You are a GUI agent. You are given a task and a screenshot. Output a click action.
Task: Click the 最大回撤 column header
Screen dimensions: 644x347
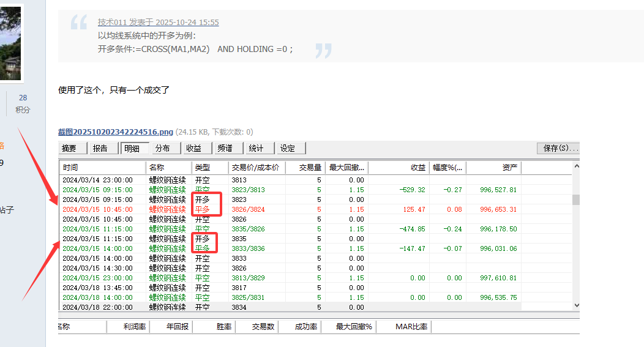[346, 168]
